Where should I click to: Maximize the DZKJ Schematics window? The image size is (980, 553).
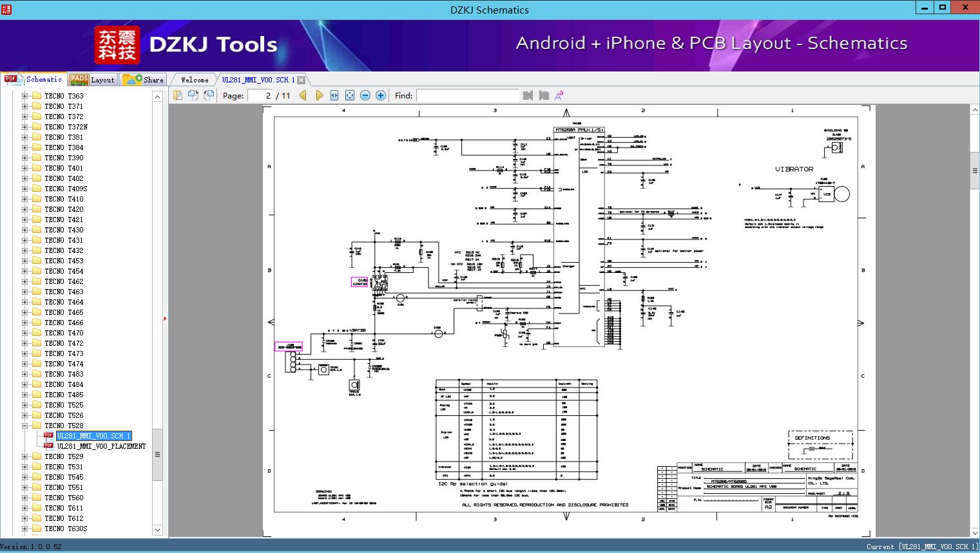tap(943, 8)
